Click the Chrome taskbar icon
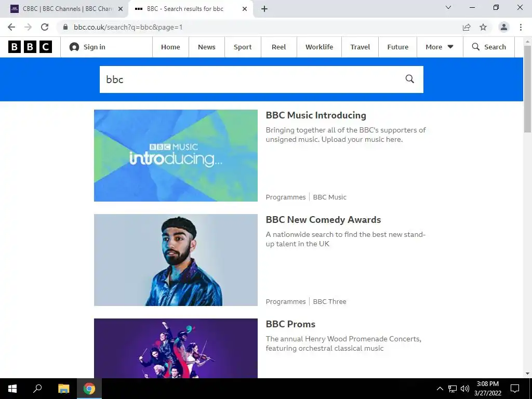The width and height of the screenshot is (532, 399). pos(89,389)
